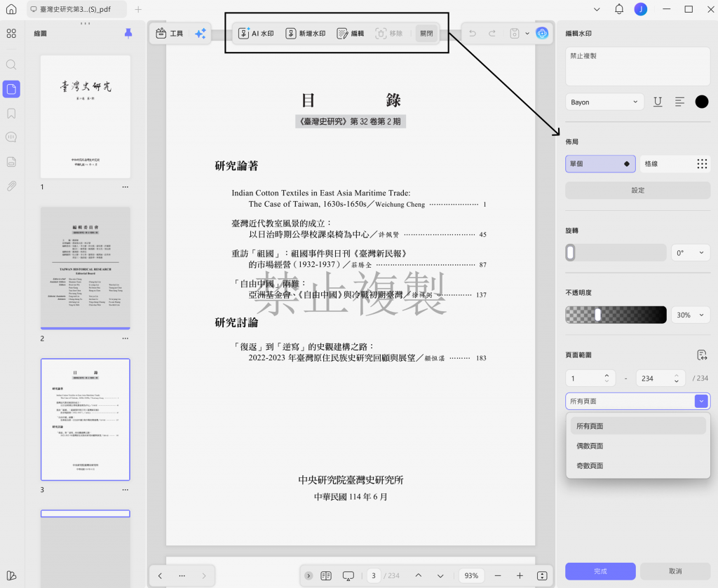Select the 單個 single layout option

pos(600,164)
